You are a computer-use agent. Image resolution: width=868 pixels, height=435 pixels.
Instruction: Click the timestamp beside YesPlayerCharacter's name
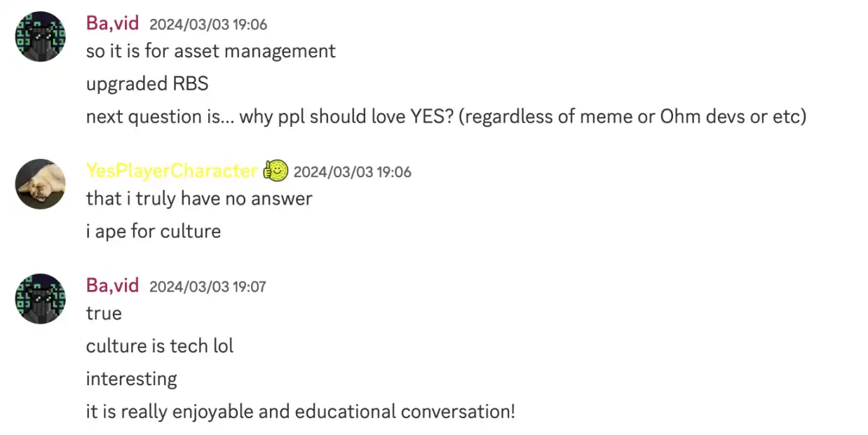coord(352,172)
